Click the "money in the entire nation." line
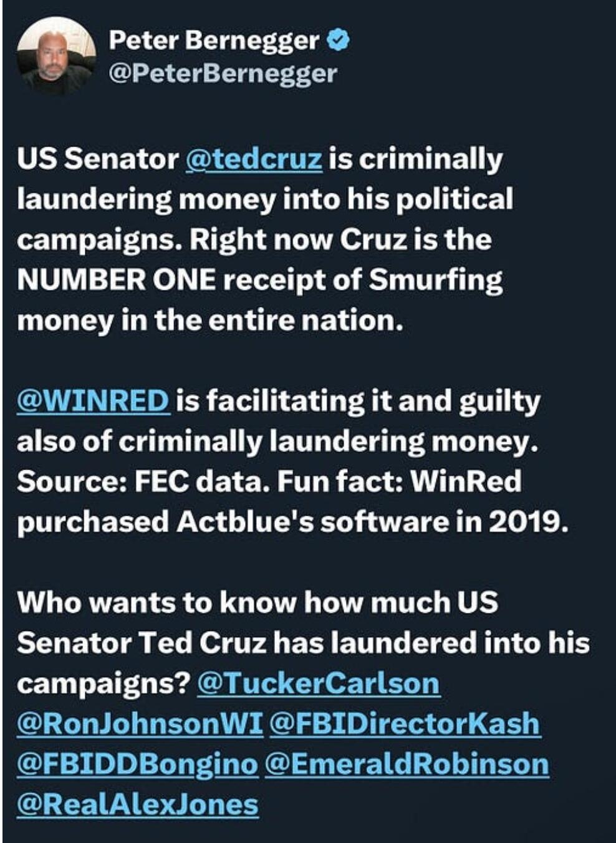 coord(210,321)
